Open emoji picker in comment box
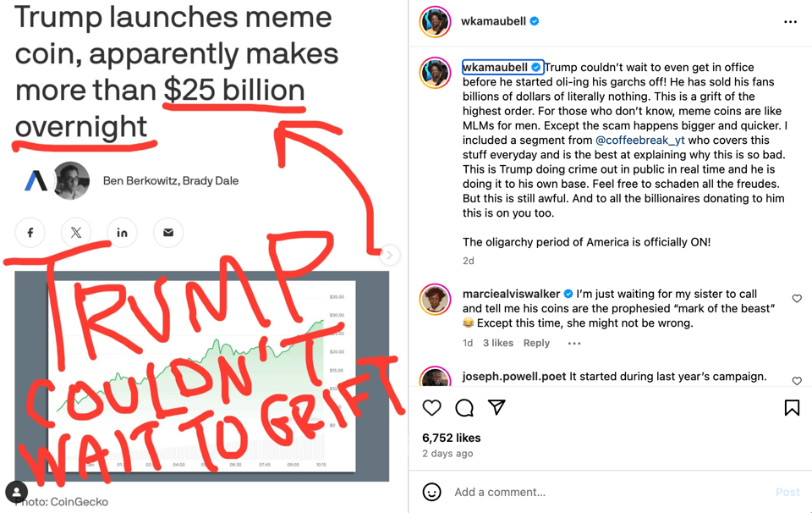812x513 pixels. click(x=432, y=492)
